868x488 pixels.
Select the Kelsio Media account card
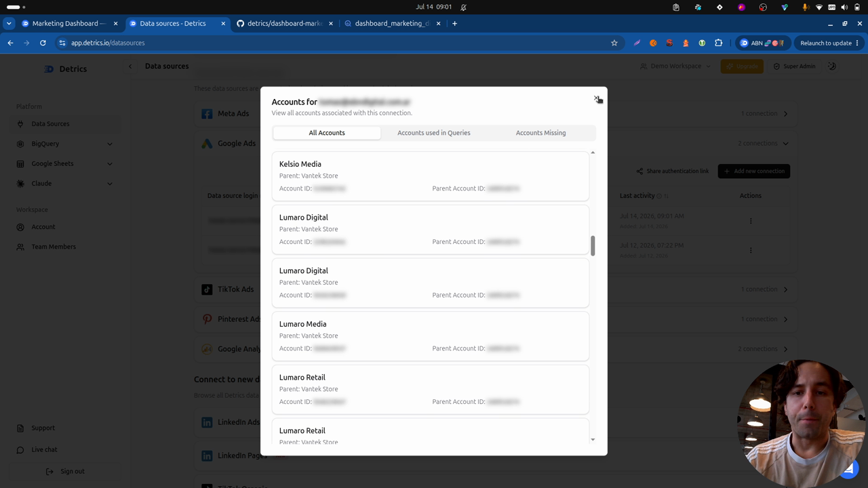(x=431, y=176)
